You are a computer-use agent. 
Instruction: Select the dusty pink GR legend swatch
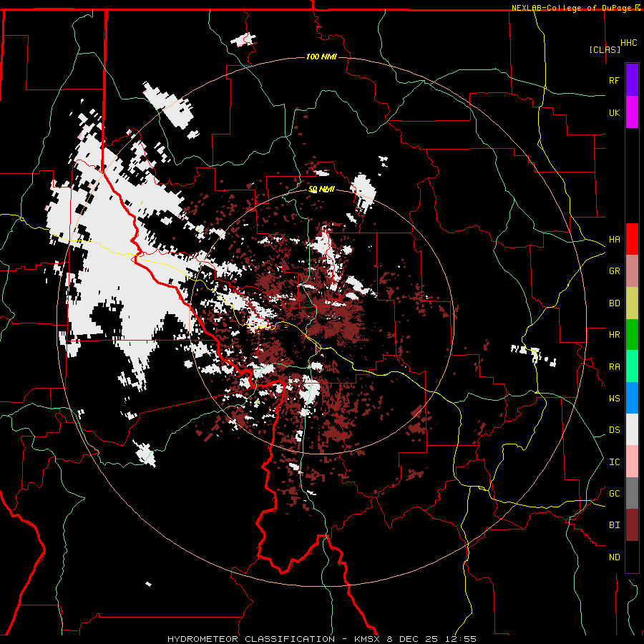(x=632, y=271)
